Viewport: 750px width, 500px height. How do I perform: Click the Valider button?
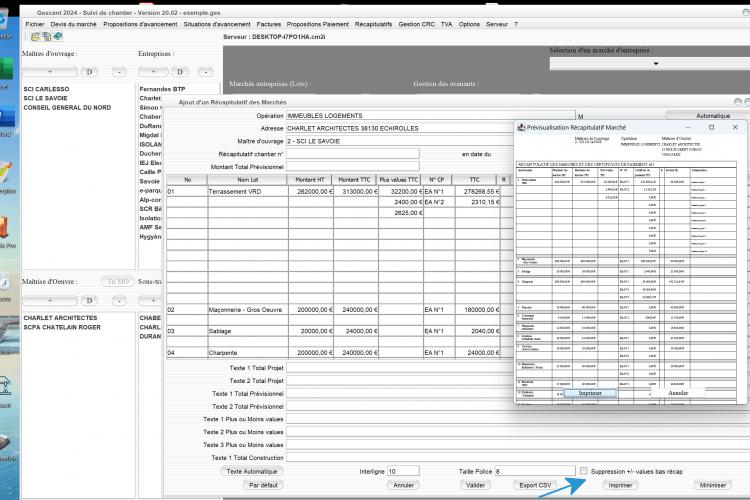[x=475, y=485]
